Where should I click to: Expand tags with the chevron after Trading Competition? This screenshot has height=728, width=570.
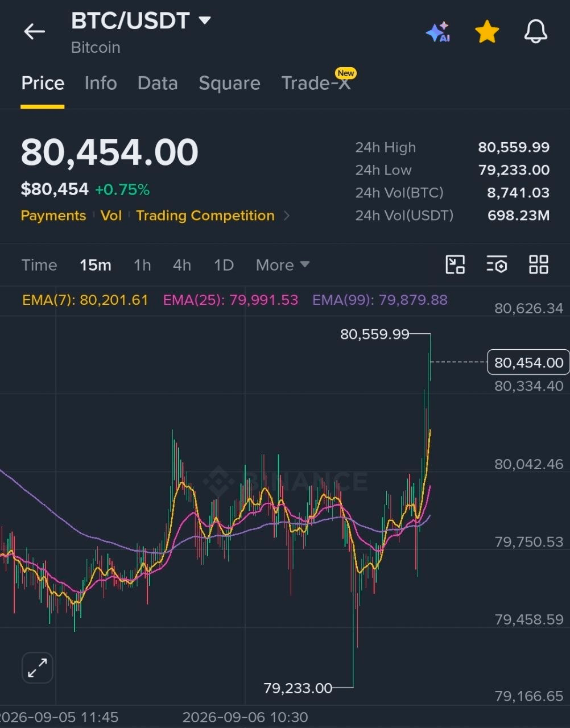point(286,216)
